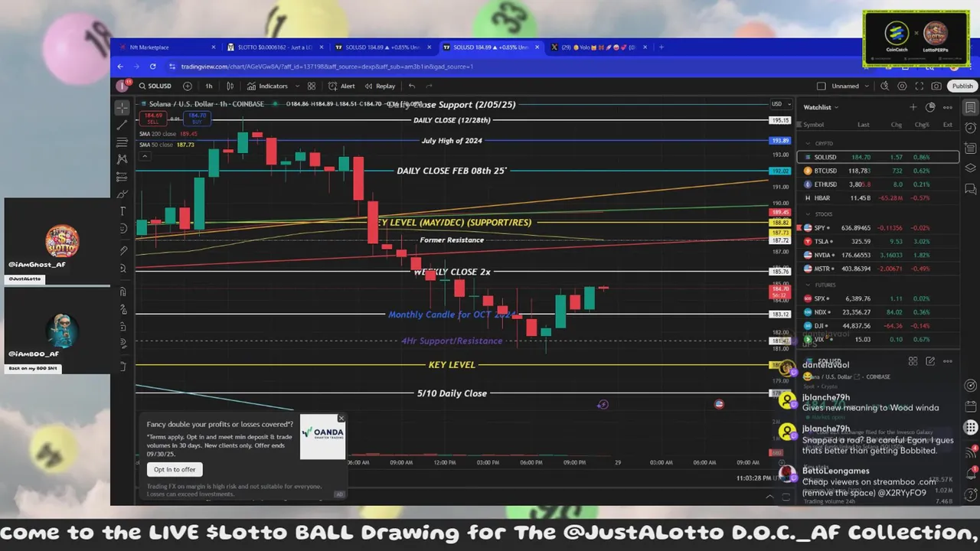This screenshot has width=980, height=551.
Task: Select the brush drawing tool
Action: (122, 194)
